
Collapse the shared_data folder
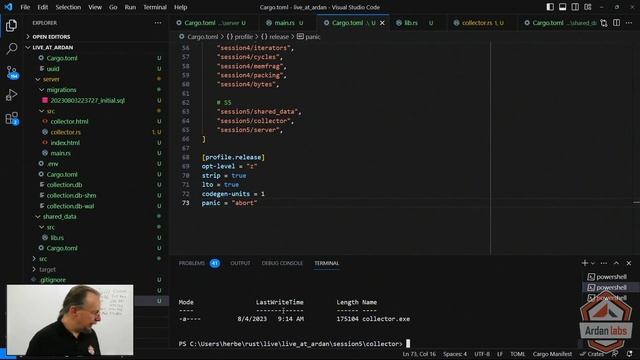click(x=59, y=216)
